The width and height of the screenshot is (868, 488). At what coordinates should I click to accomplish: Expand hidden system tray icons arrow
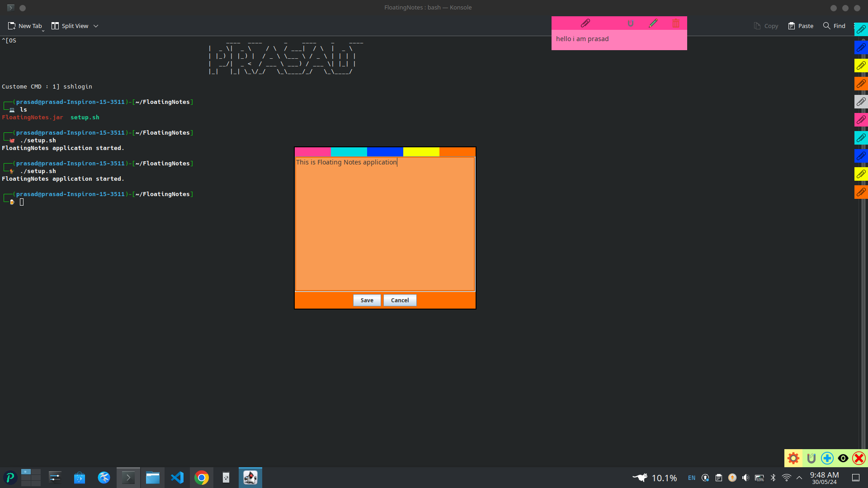[799, 478]
